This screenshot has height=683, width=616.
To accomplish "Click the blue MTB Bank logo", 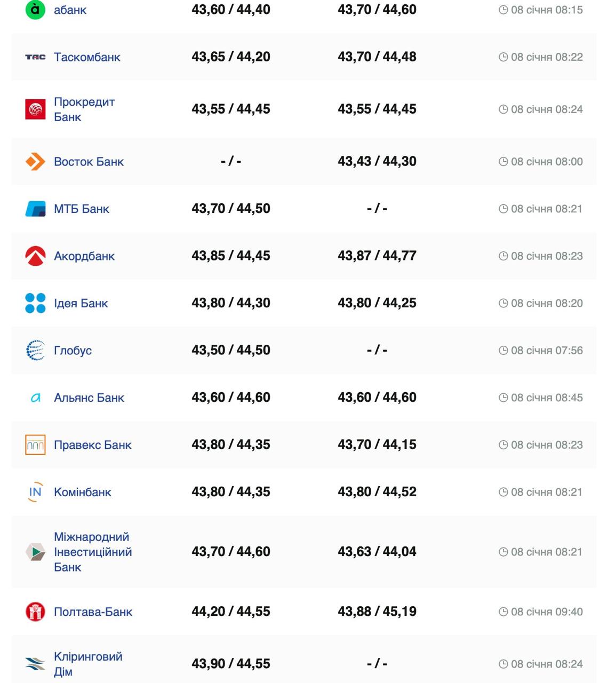I will [35, 209].
